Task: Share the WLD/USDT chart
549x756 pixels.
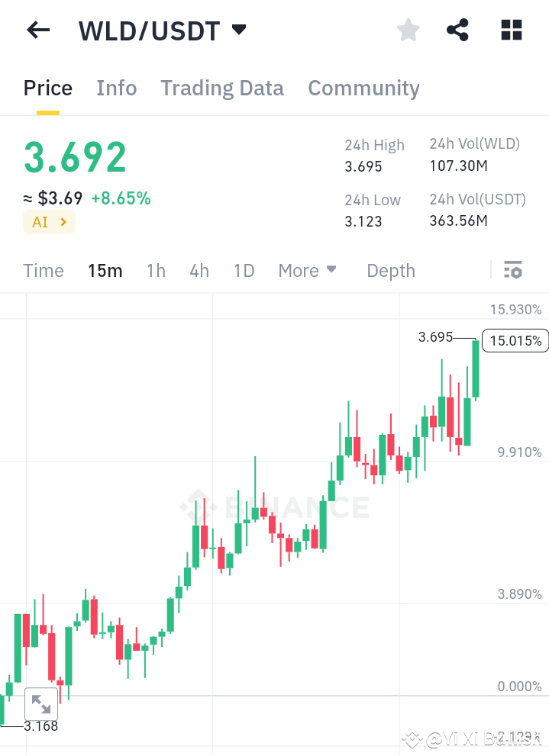Action: [457, 30]
